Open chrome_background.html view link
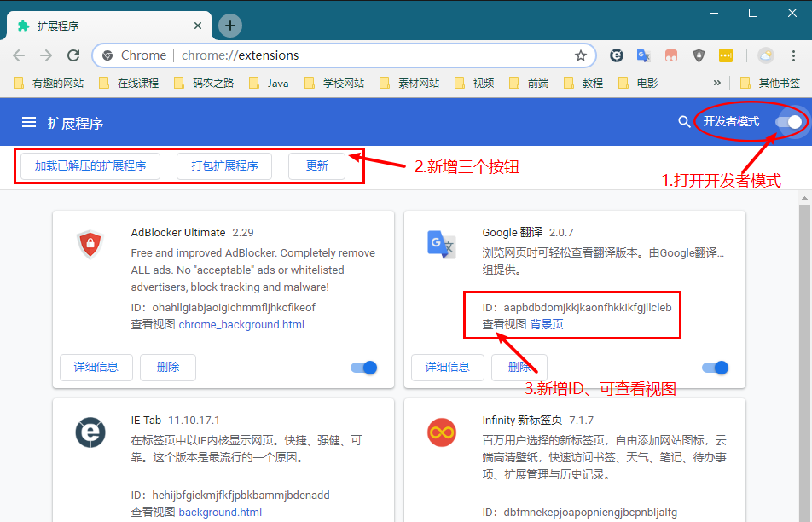 241,325
